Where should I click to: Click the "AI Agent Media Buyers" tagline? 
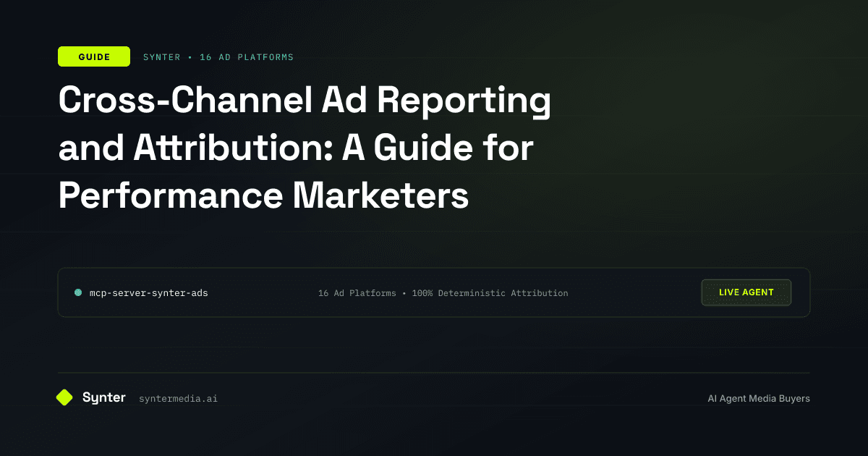click(x=759, y=399)
